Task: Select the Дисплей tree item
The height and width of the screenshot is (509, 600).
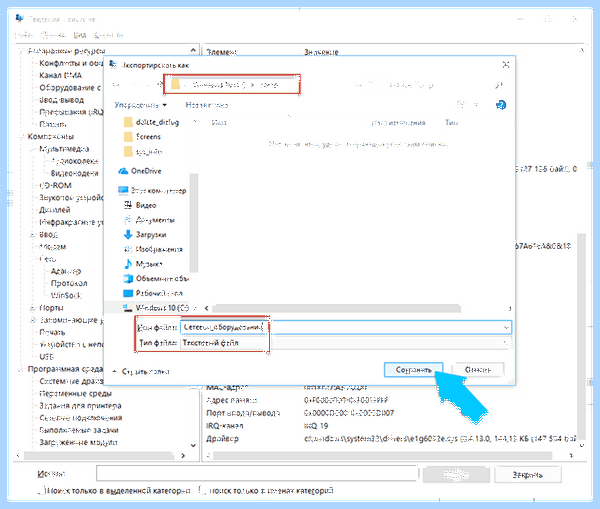Action: coord(55,210)
